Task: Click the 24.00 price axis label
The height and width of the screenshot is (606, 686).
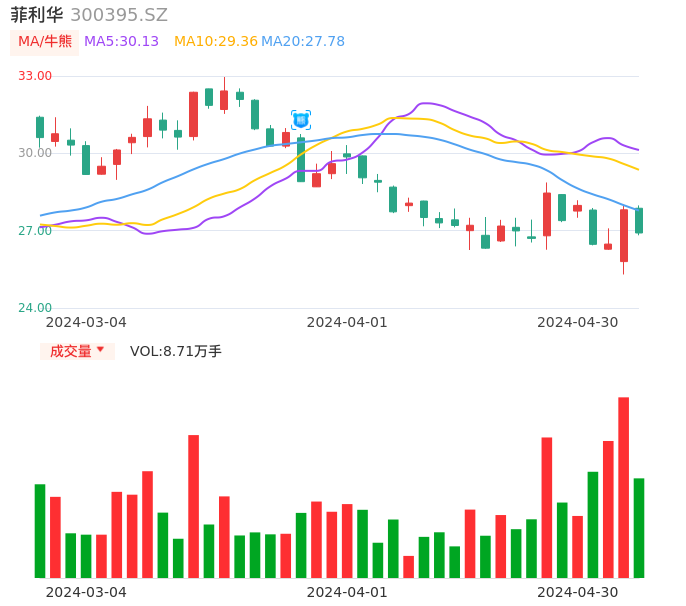Action: pyautogui.click(x=35, y=308)
